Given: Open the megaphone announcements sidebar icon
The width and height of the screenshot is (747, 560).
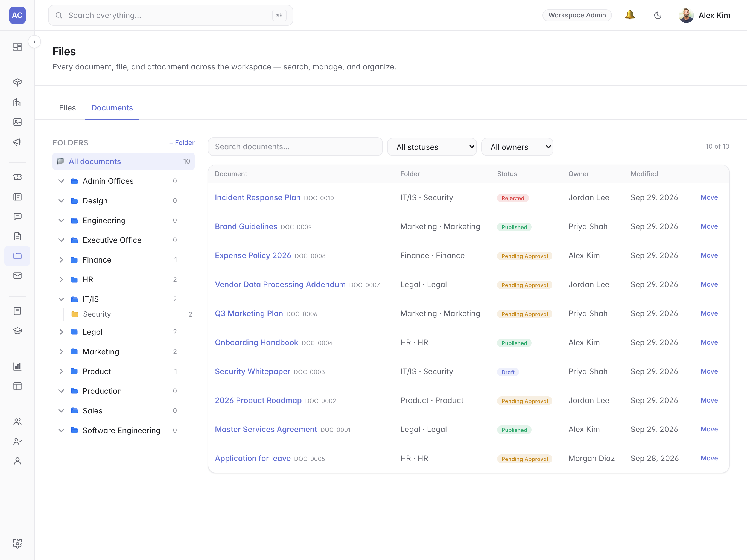Looking at the screenshot, I should 17,142.
